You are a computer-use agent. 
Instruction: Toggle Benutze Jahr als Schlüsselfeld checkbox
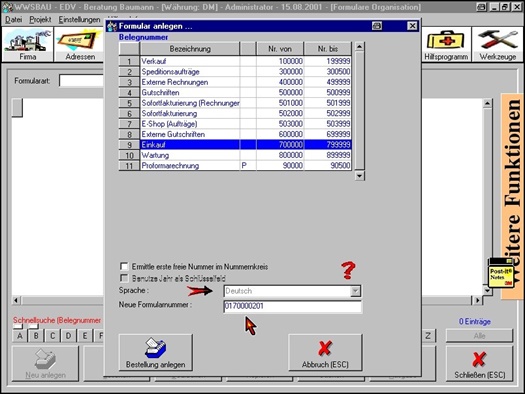124,278
